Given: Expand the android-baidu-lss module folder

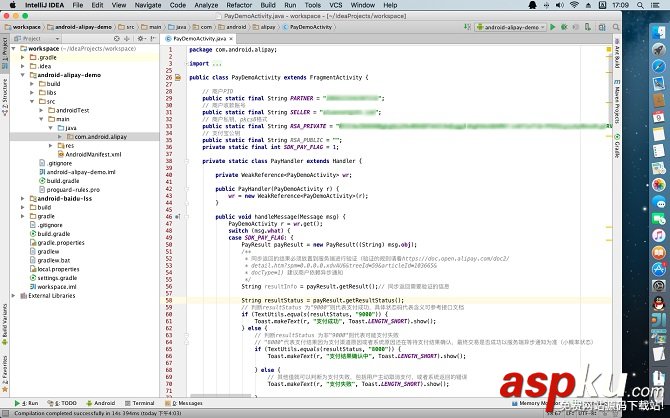Looking at the screenshot, I should (x=22, y=198).
